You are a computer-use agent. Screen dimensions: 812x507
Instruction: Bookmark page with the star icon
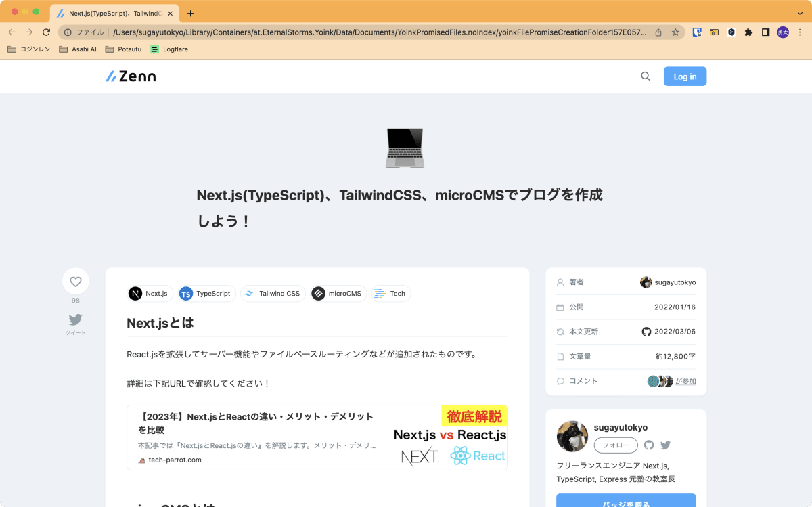coord(675,32)
